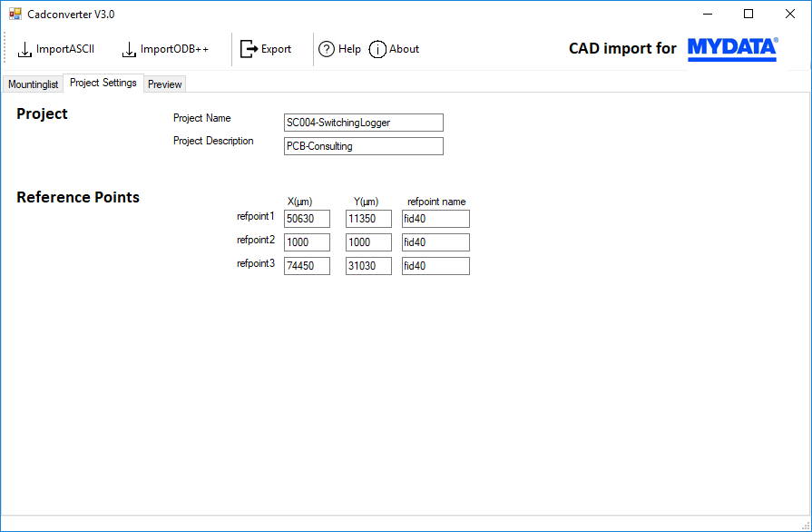Click the ImportASCII download icon
The width and height of the screenshot is (812, 532).
24,50
